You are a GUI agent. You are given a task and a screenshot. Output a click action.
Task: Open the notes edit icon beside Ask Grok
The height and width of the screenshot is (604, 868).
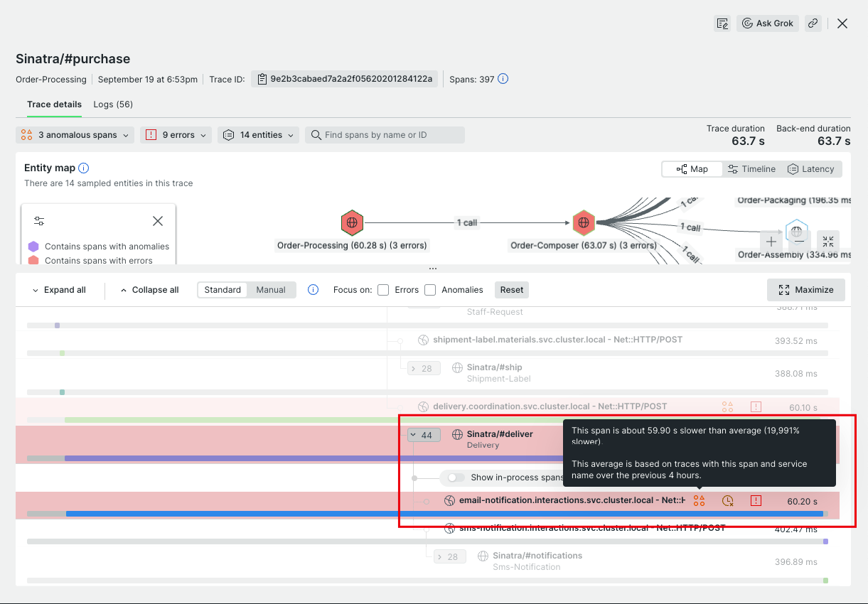(722, 23)
